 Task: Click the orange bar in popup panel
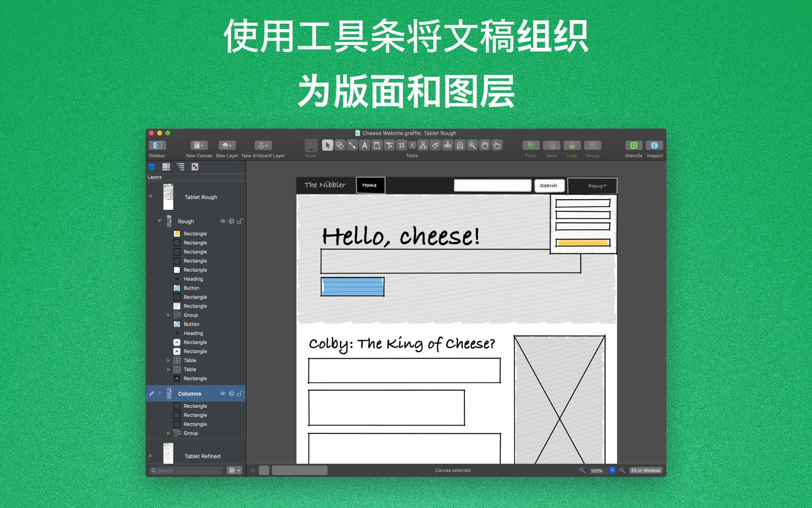tap(583, 243)
